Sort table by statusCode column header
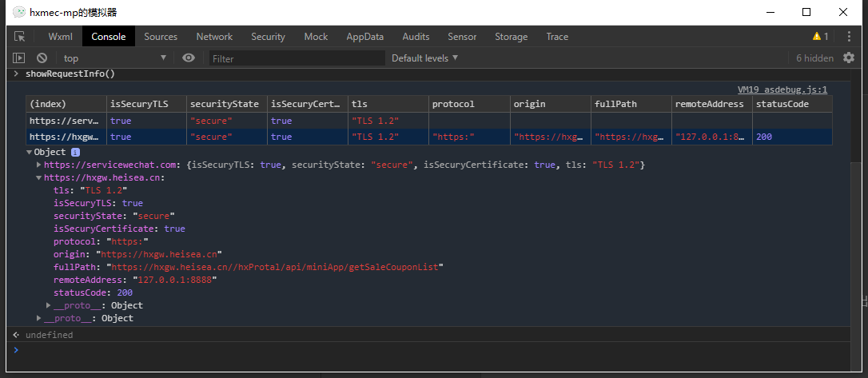Image resolution: width=868 pixels, height=378 pixels. [792, 104]
